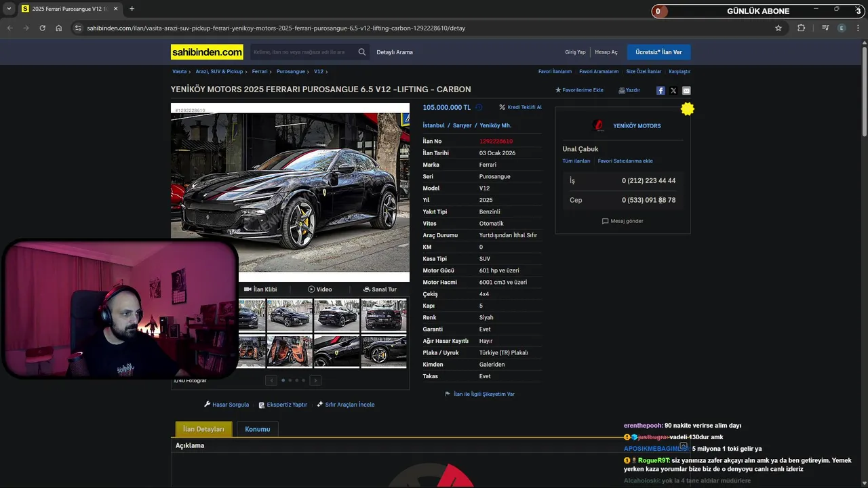Click the price info icon beside 105.000.000 TL

point(479,107)
